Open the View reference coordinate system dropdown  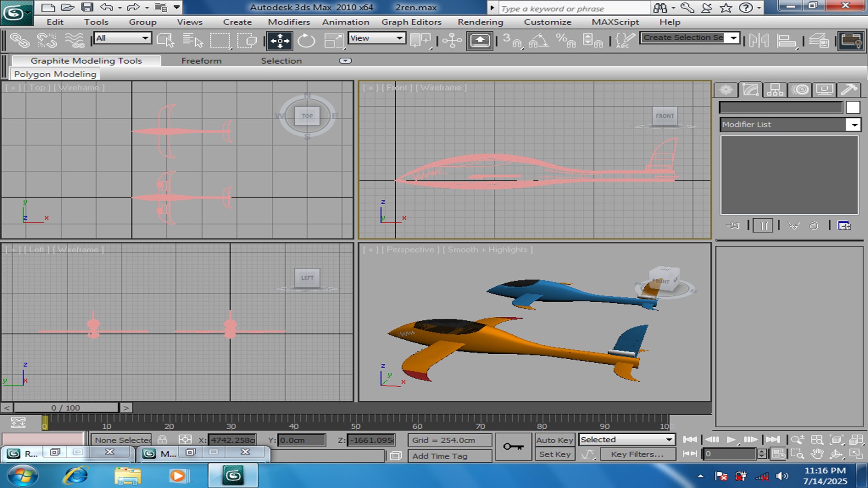tap(377, 38)
